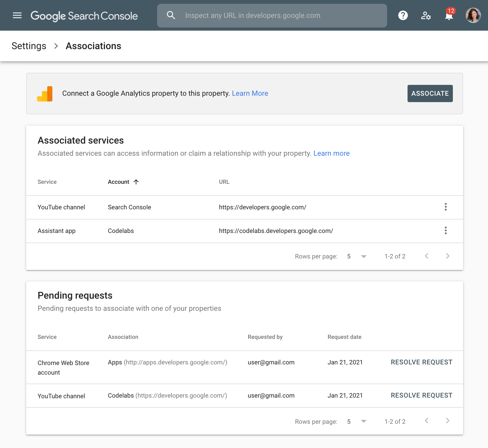Click the search magnifier icon
This screenshot has width=488, height=448.
pos(171,15)
